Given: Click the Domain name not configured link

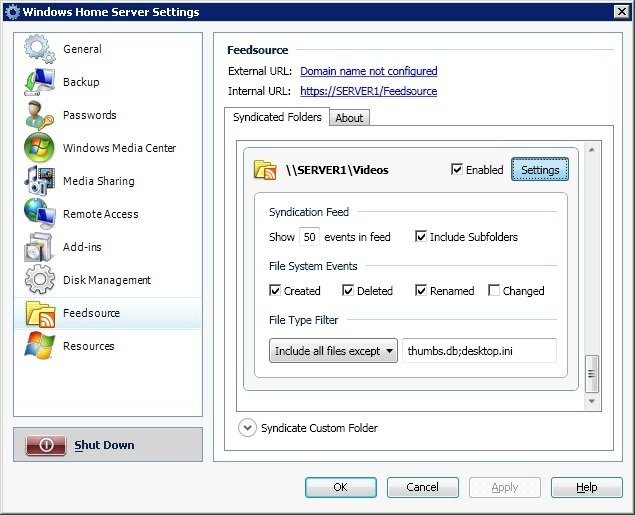Looking at the screenshot, I should click(369, 71).
